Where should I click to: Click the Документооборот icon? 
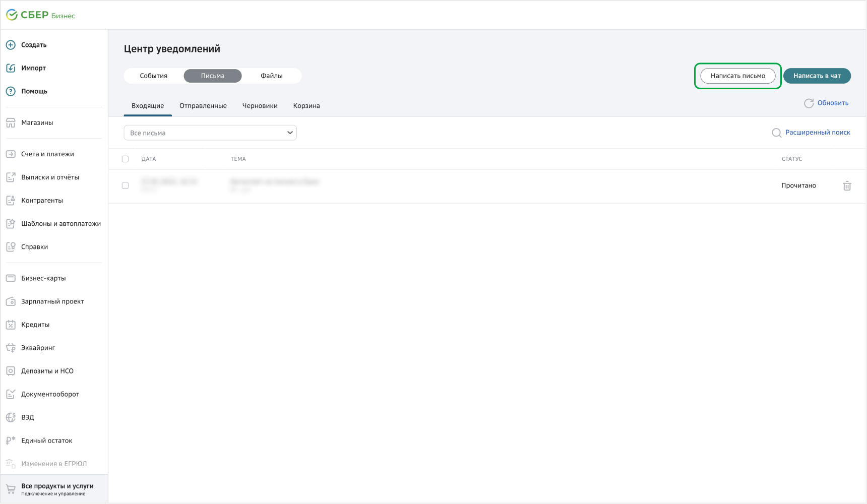click(x=11, y=394)
